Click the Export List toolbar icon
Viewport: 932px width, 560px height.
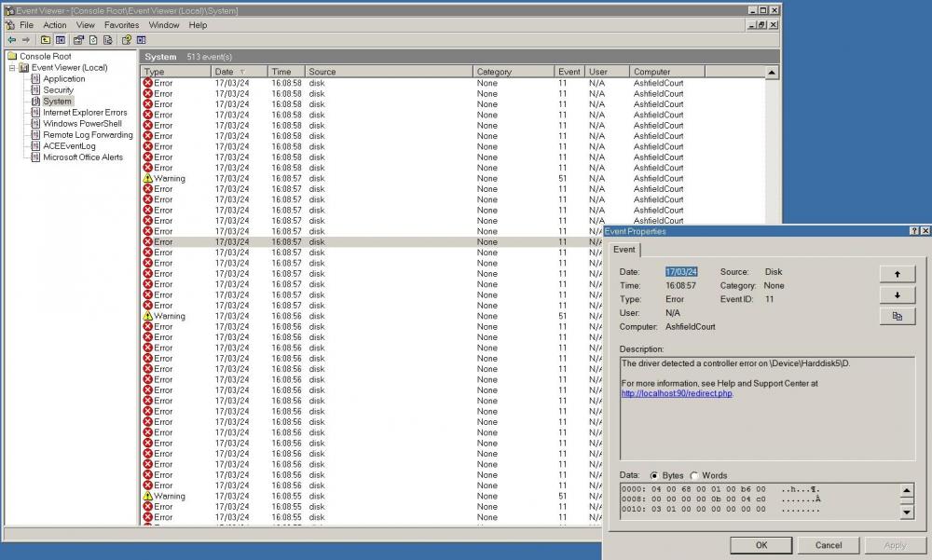(x=108, y=40)
